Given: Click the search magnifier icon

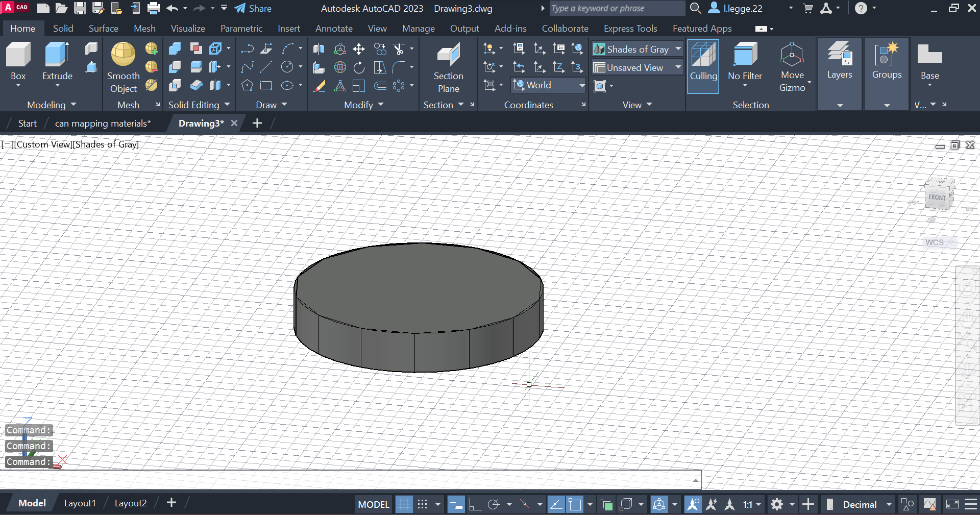Looking at the screenshot, I should pos(695,8).
